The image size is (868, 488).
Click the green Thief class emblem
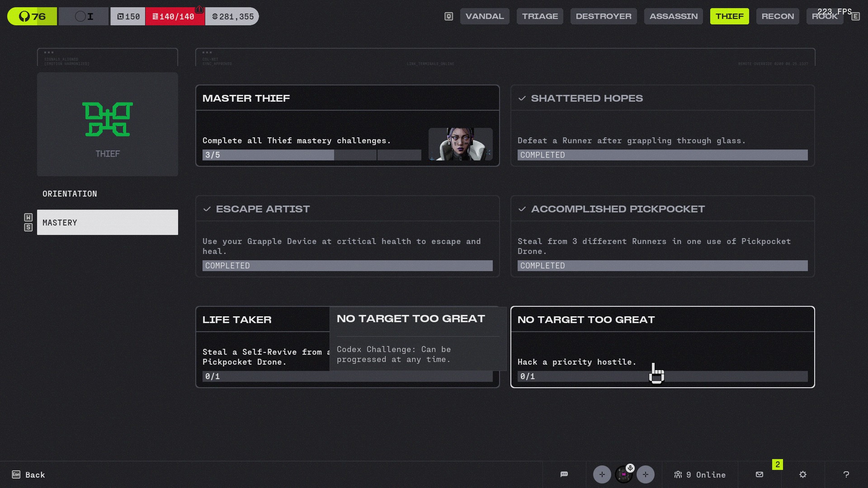[108, 119]
